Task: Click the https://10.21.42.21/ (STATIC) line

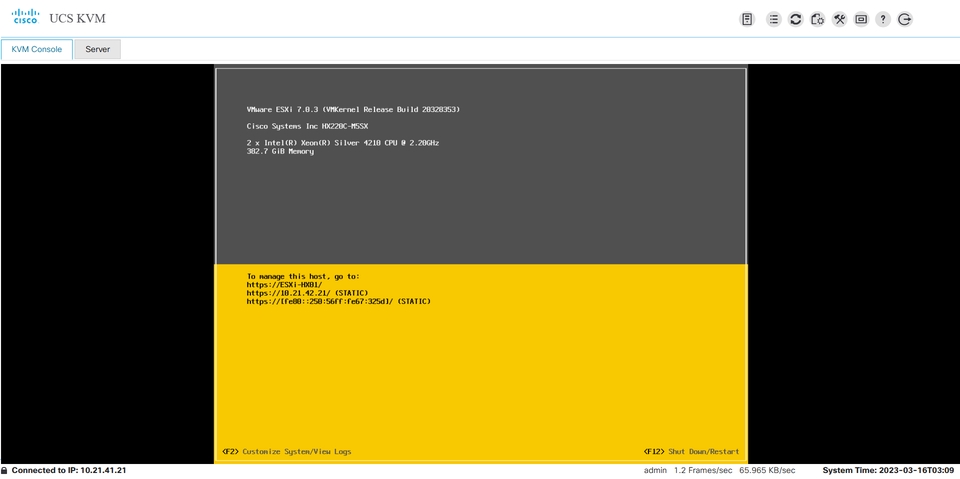Action: point(307,293)
